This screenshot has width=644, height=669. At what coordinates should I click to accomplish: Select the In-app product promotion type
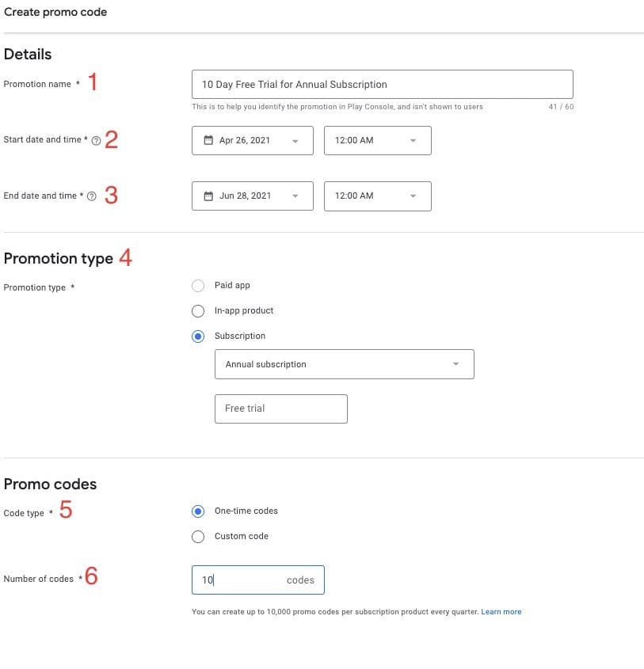[198, 311]
